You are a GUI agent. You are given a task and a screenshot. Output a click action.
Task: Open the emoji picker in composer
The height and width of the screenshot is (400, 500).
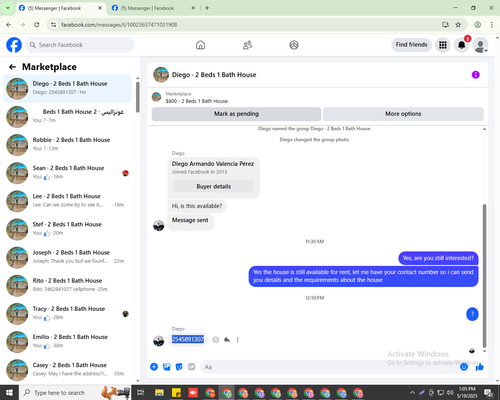coord(464,367)
